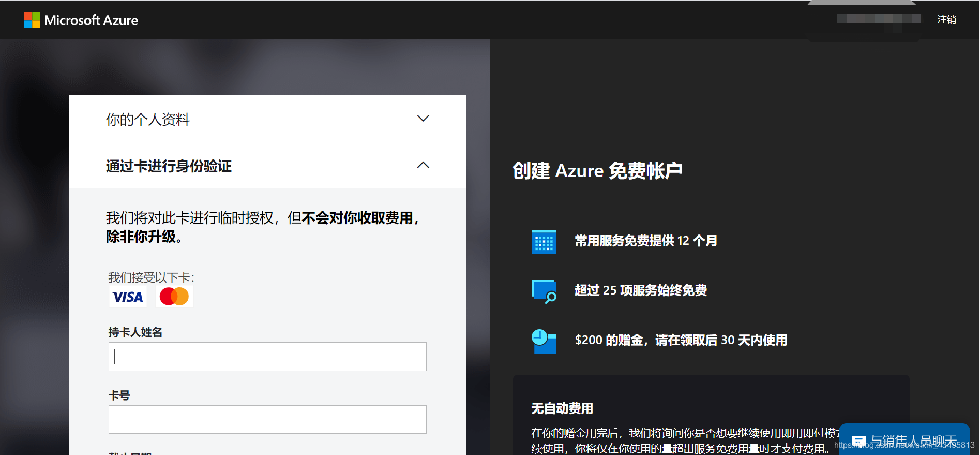Click the 通过卡进行身份验证 heading

(169, 166)
